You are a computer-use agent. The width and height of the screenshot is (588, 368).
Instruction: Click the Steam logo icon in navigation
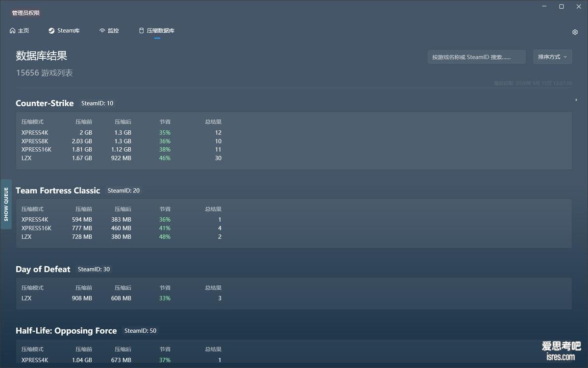[51, 30]
